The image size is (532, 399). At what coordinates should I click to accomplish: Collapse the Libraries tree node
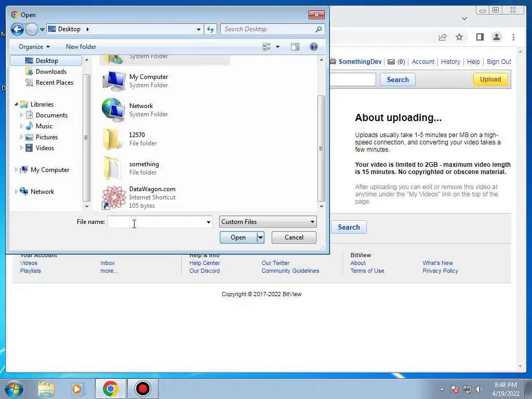tap(16, 104)
